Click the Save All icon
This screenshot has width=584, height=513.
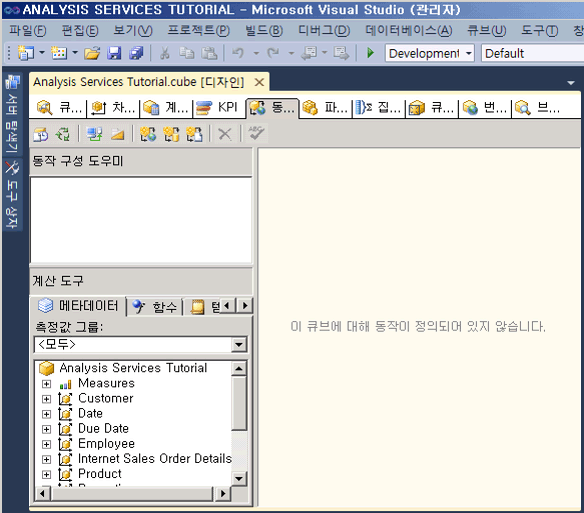tap(136, 53)
